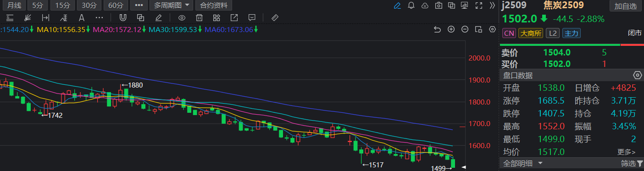Click the price alert bell icon
Viewport: 644px width, 171px height.
point(411,6)
